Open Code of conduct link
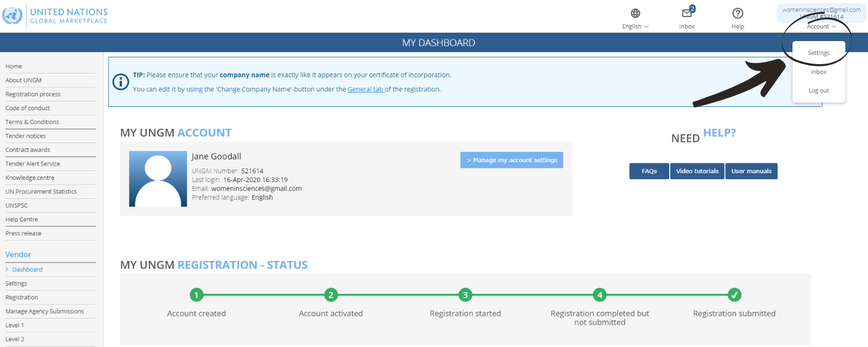868x347 pixels. [27, 108]
